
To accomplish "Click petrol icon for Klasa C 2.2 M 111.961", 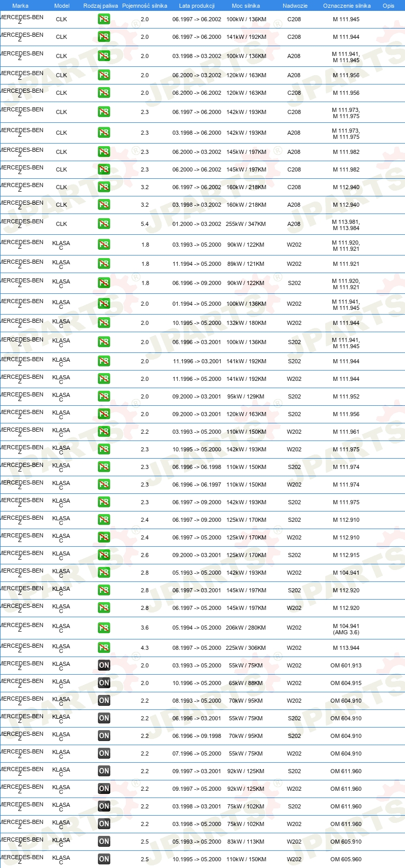I will point(104,432).
